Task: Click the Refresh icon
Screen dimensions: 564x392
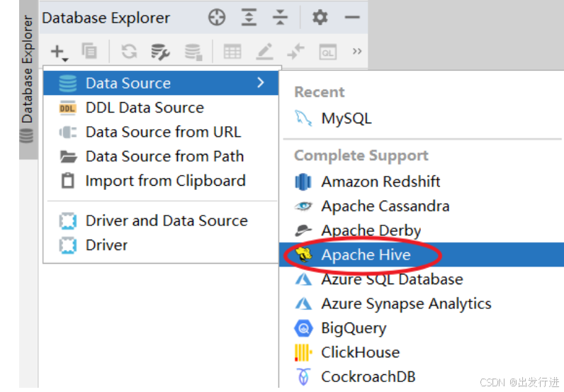Action: pyautogui.click(x=129, y=52)
